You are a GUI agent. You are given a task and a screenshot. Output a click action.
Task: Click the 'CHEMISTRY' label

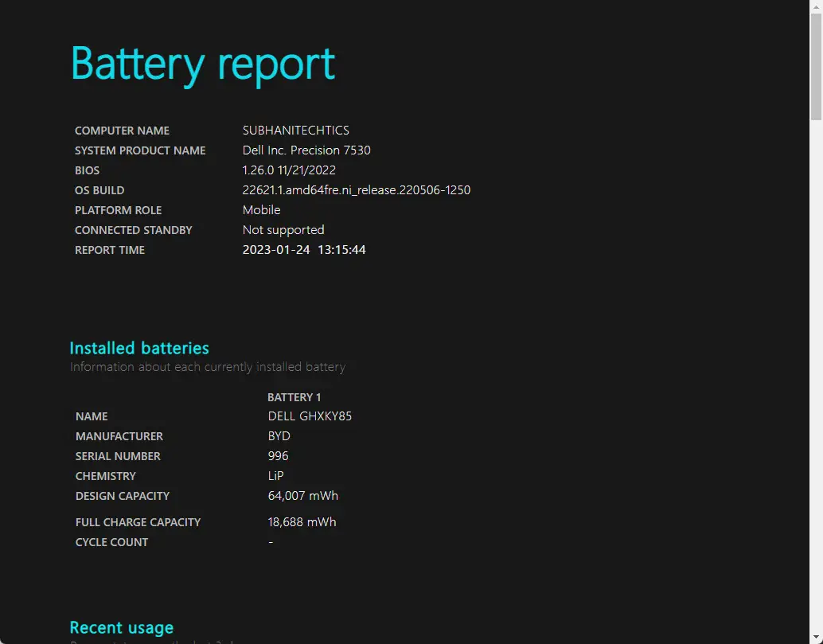point(106,477)
